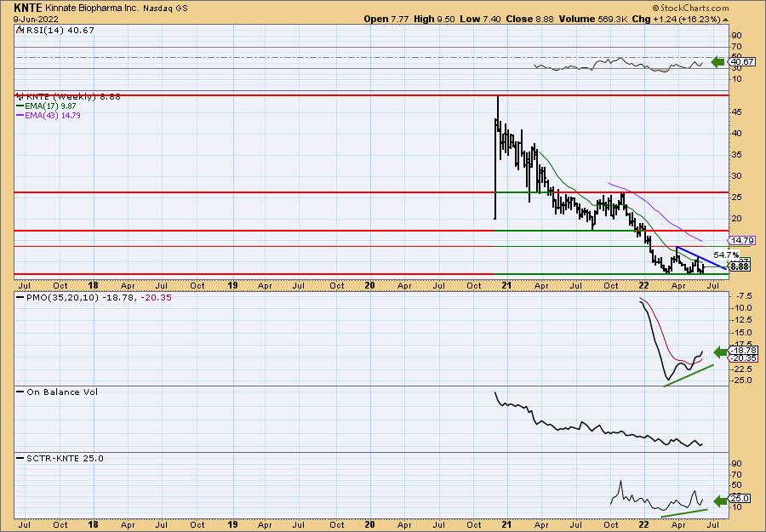Click the 9-Jun-2022 chart date
This screenshot has width=766, height=532.
coord(36,19)
